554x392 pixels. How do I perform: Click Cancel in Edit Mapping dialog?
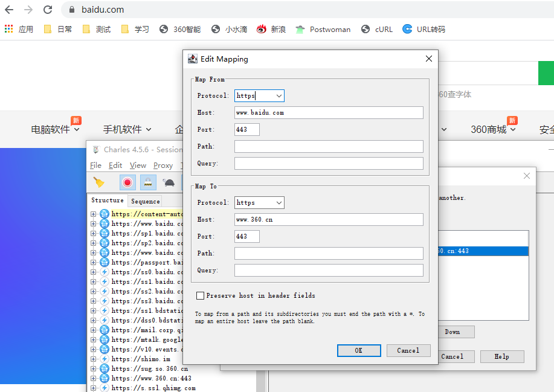pos(408,350)
